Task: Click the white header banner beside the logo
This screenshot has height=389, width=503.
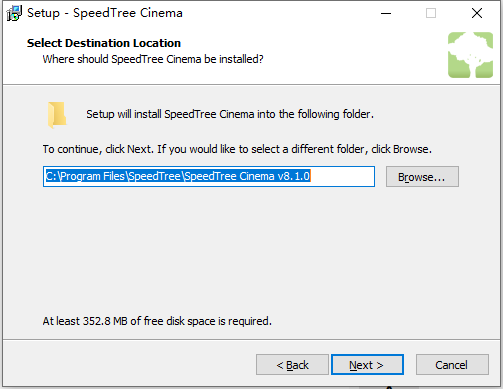Action: coord(353,53)
